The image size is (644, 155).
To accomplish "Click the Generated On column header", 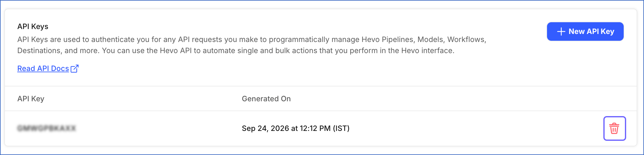I will (266, 99).
